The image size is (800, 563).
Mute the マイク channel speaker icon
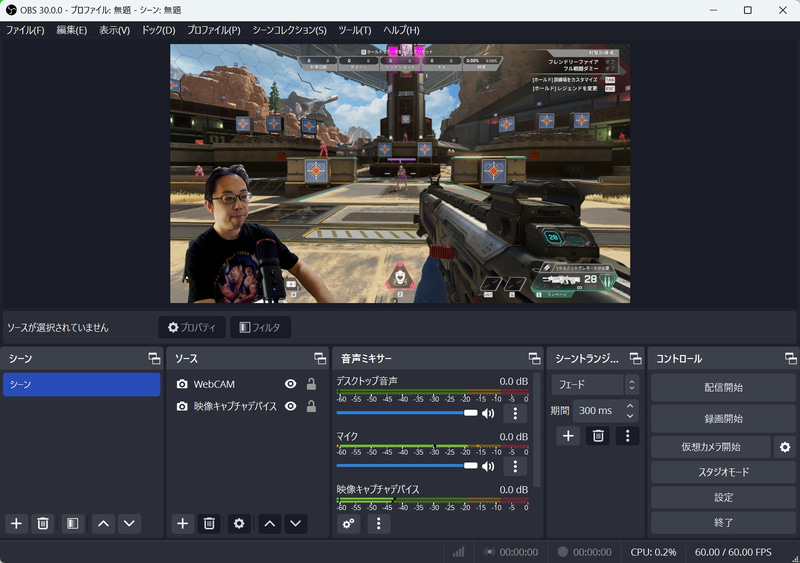[488, 466]
